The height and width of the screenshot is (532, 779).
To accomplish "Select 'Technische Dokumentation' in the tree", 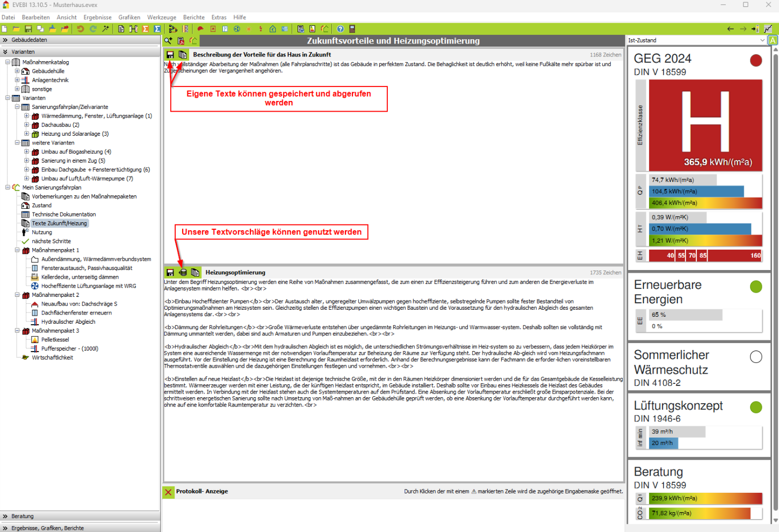I will click(63, 214).
